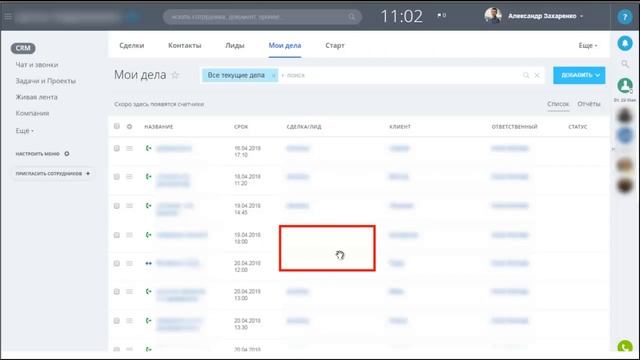This screenshot has width=640, height=360.
Task: Switch to the Старт tab
Action: [335, 45]
